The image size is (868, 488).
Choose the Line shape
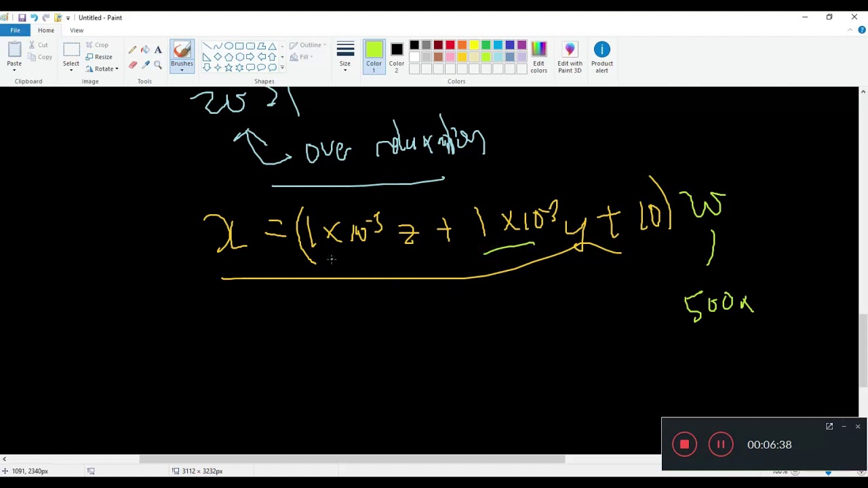point(207,46)
